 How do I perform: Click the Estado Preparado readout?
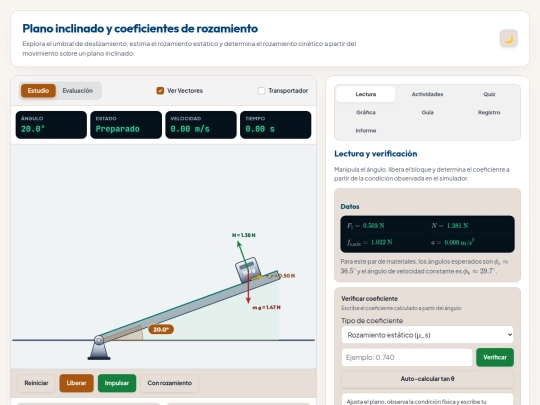[126, 125]
